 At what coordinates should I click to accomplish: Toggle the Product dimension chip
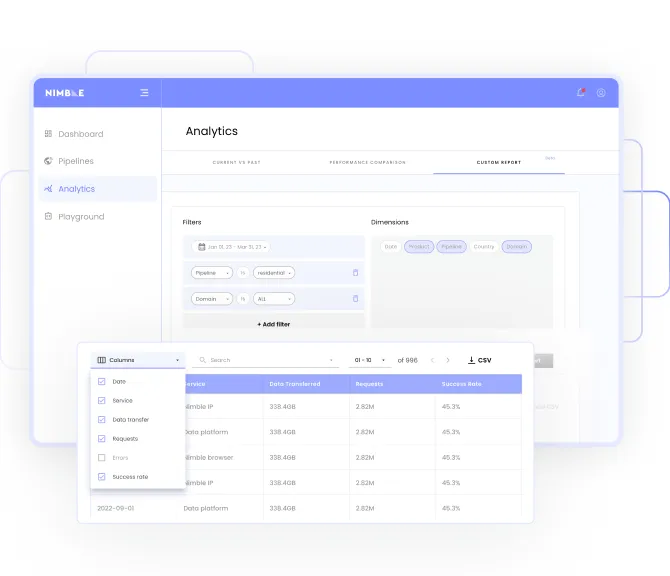419,247
